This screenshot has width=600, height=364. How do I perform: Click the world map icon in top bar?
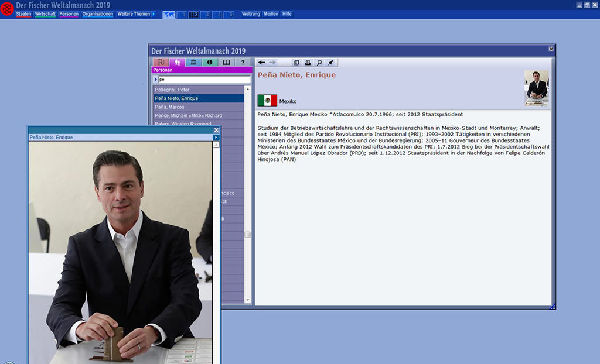coord(169,15)
